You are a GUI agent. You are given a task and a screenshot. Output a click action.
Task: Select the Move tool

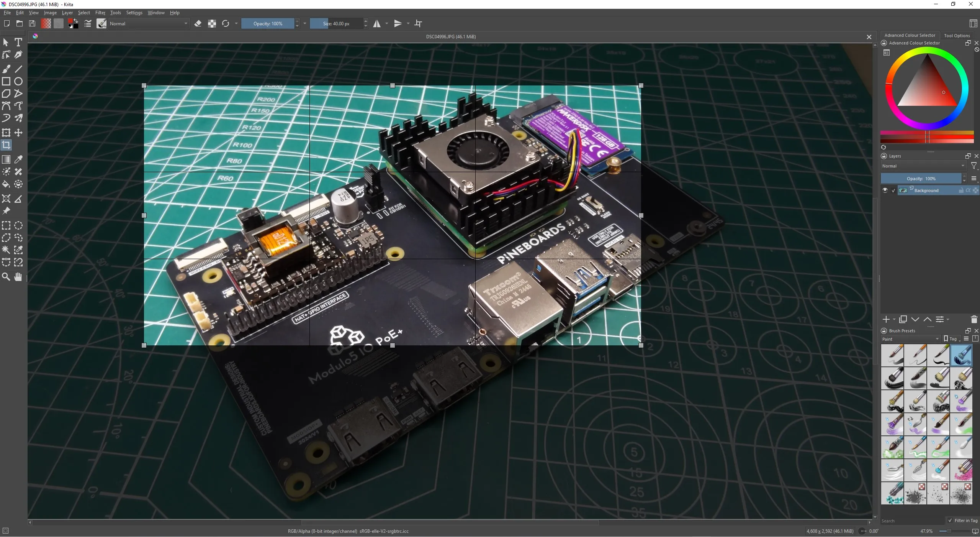[x=18, y=133]
